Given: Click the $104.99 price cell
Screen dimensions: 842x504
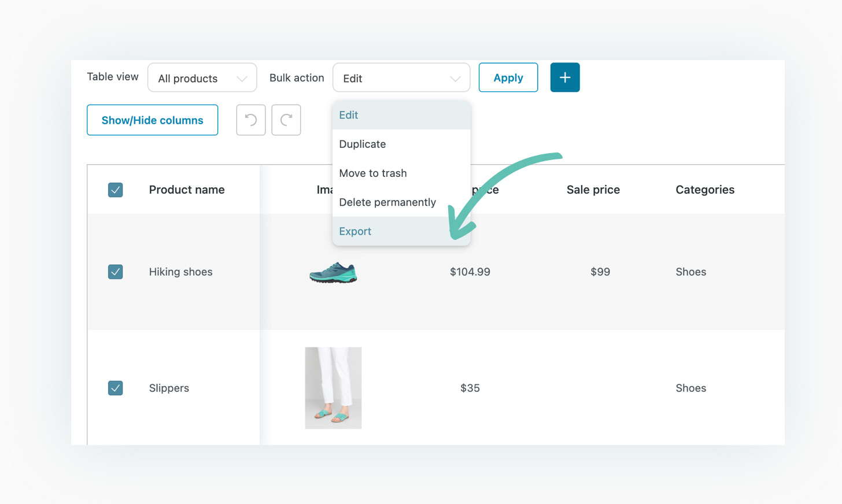Looking at the screenshot, I should pos(470,272).
